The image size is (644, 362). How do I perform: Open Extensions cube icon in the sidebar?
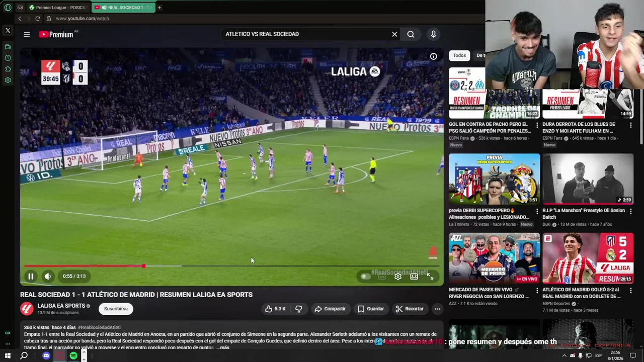pos(8,69)
